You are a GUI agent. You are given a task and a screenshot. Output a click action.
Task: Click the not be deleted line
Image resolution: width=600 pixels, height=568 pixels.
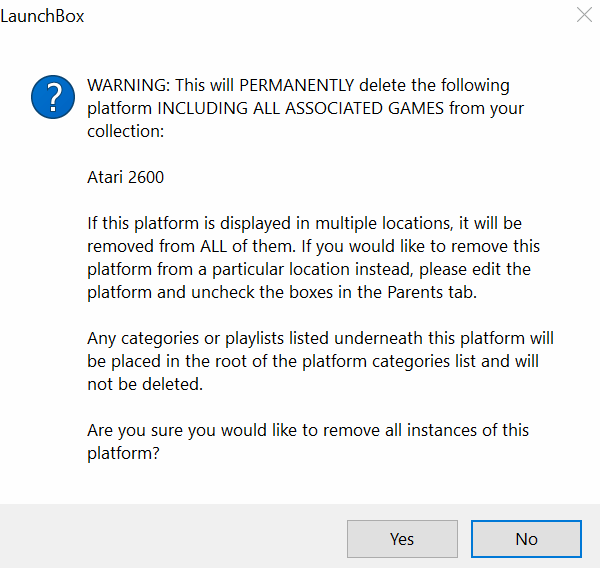point(145,384)
